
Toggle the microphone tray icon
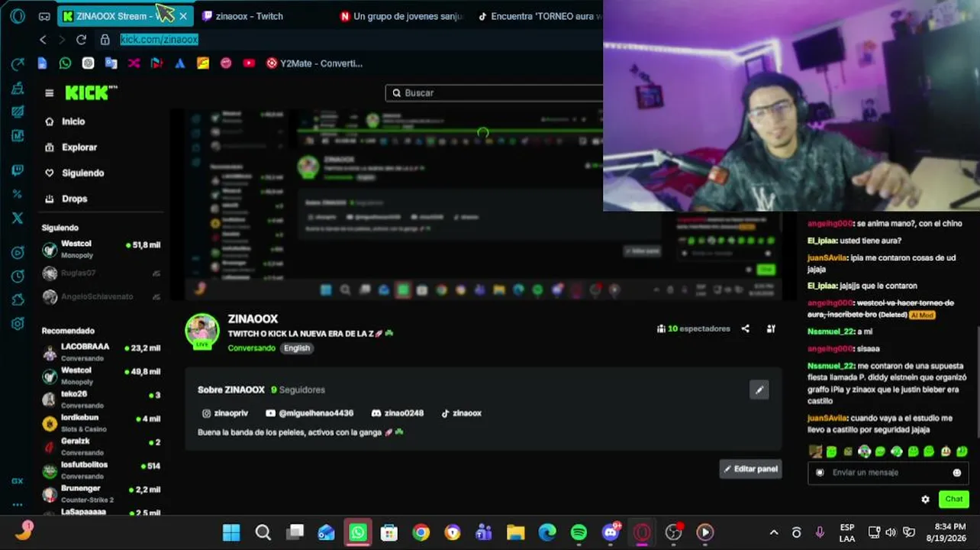tap(820, 532)
